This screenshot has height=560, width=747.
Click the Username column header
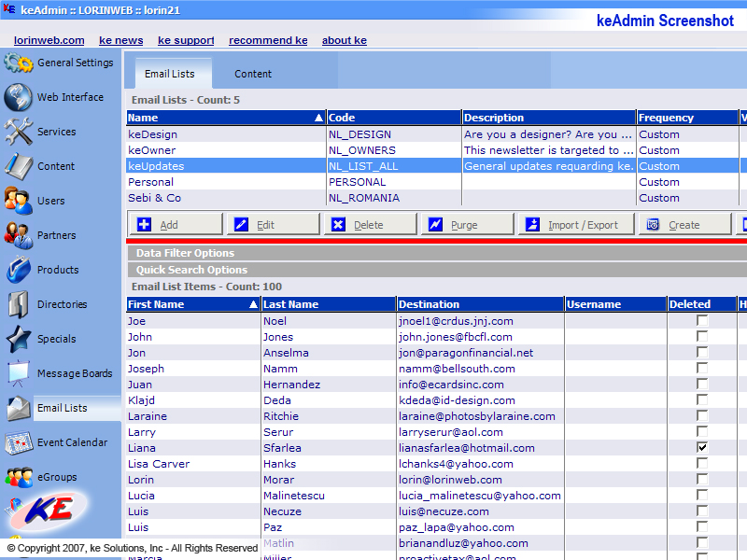coord(615,304)
